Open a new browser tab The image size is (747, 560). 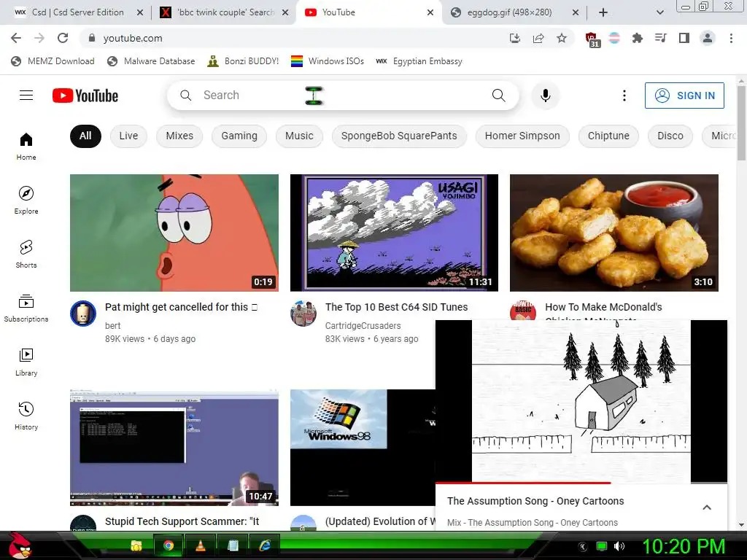click(x=603, y=12)
